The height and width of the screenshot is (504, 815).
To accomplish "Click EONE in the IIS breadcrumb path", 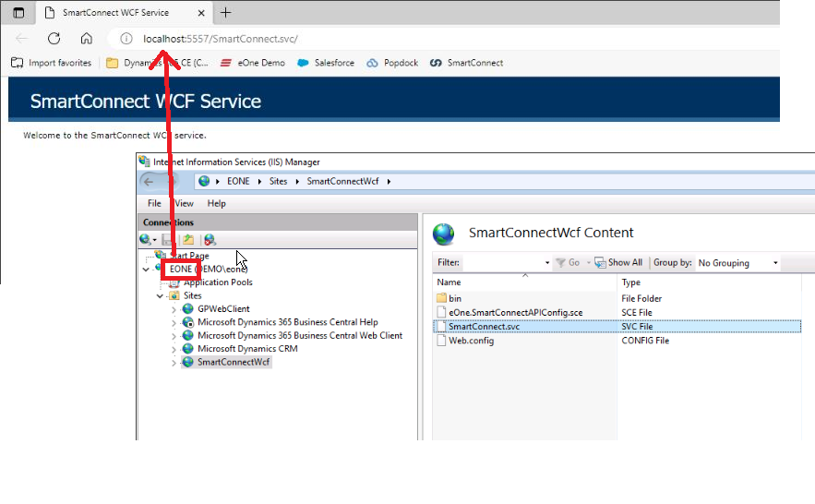I will (238, 181).
